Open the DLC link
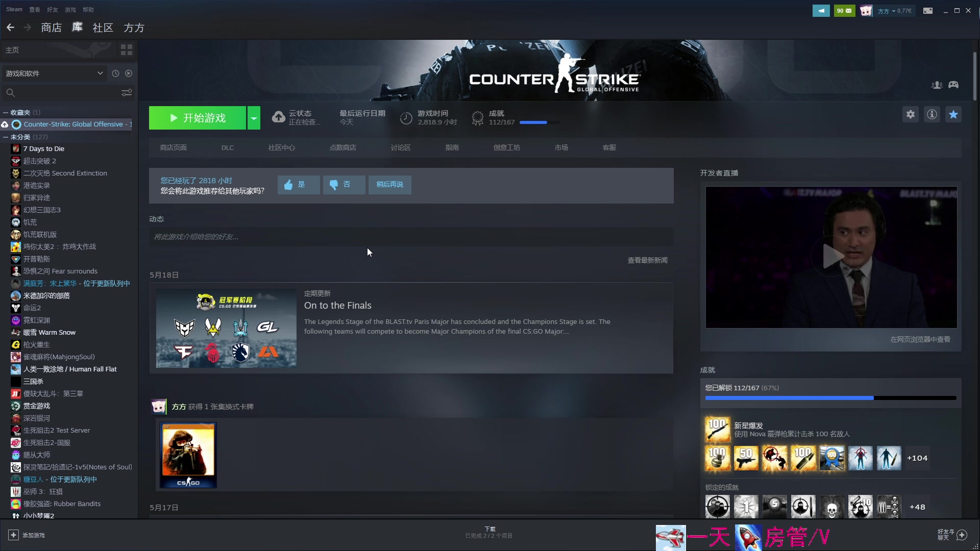The height and width of the screenshot is (551, 980). (228, 147)
